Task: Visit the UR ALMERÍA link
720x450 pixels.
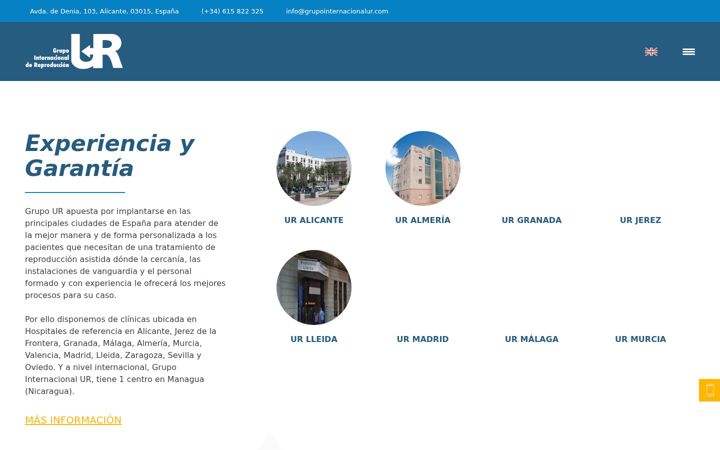Action: 423,220
